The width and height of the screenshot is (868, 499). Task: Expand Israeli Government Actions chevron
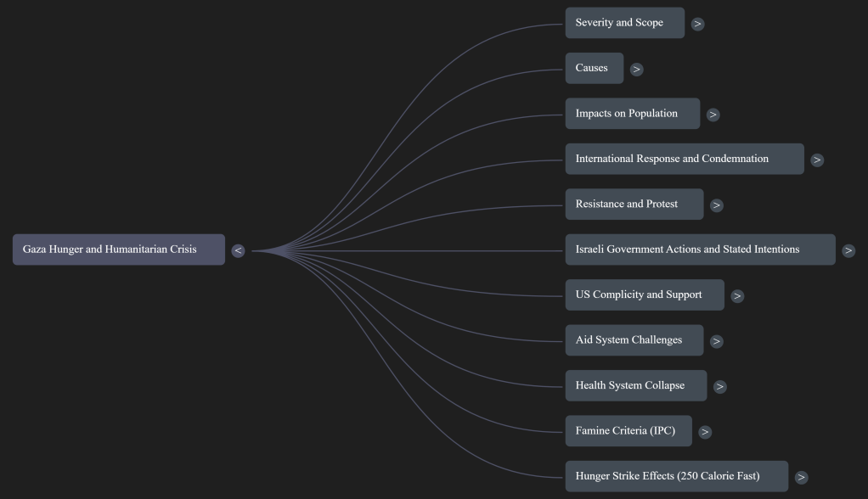(848, 250)
